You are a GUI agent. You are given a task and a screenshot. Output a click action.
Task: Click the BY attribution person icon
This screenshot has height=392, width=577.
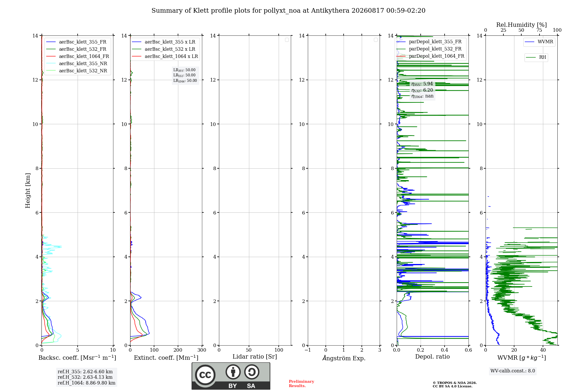(233, 372)
